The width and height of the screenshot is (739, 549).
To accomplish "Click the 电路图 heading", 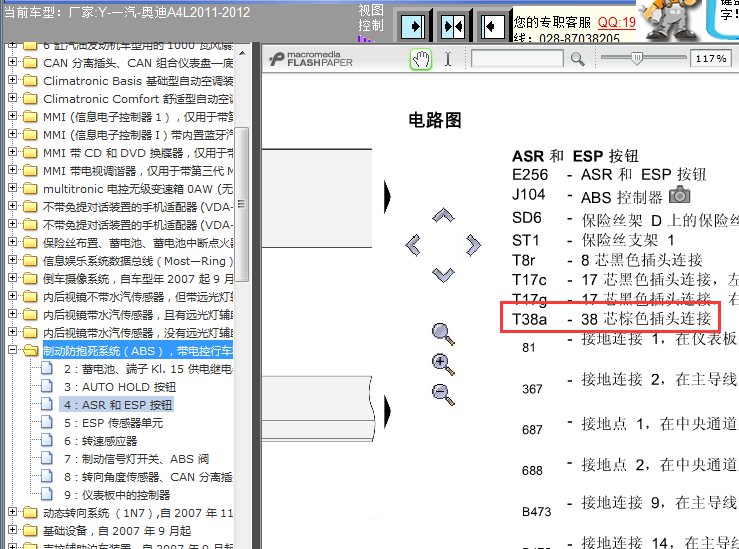I will point(435,120).
